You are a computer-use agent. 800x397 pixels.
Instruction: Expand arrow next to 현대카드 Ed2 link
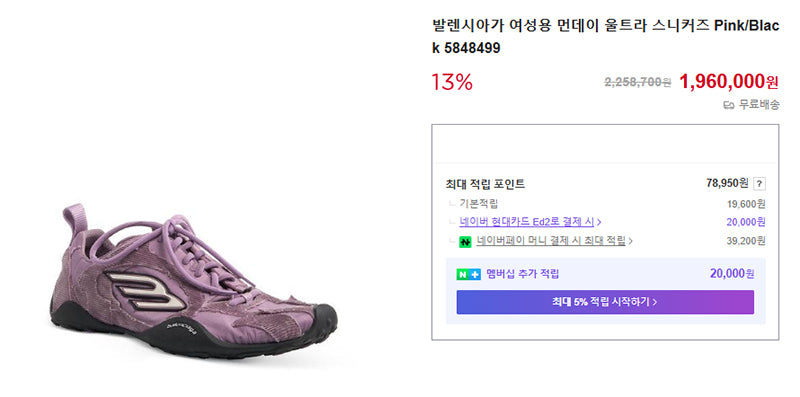pyautogui.click(x=599, y=222)
